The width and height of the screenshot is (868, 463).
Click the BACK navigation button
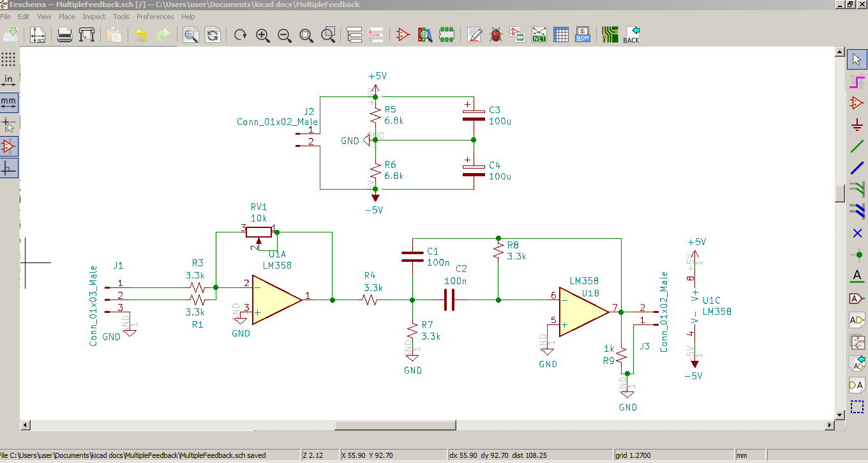[631, 34]
